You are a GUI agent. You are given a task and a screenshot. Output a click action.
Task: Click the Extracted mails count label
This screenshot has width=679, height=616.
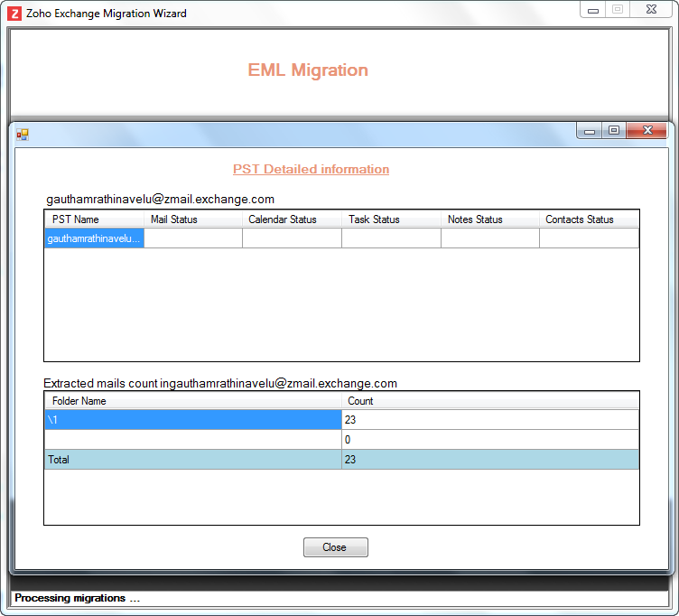pos(220,383)
